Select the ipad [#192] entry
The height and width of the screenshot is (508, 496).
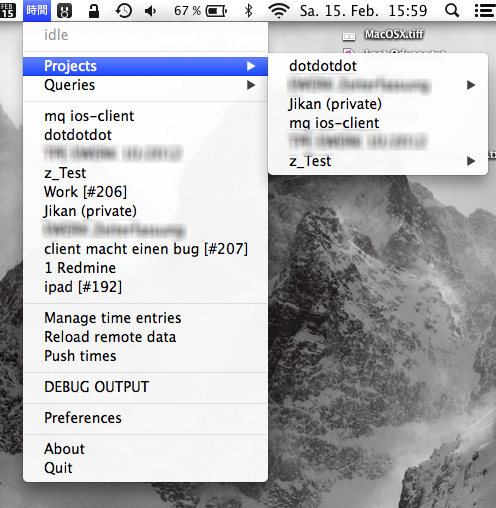145,287
